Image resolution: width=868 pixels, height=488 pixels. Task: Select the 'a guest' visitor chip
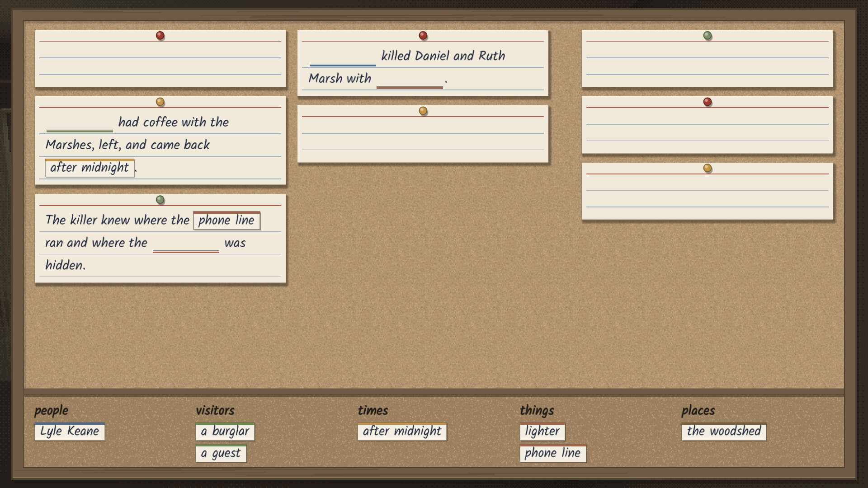(x=221, y=453)
